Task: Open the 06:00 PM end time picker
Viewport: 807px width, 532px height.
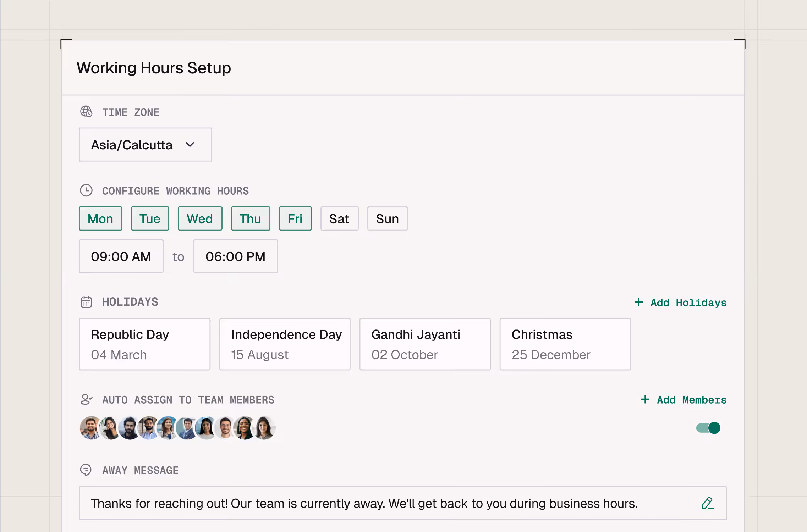Action: coord(235,256)
